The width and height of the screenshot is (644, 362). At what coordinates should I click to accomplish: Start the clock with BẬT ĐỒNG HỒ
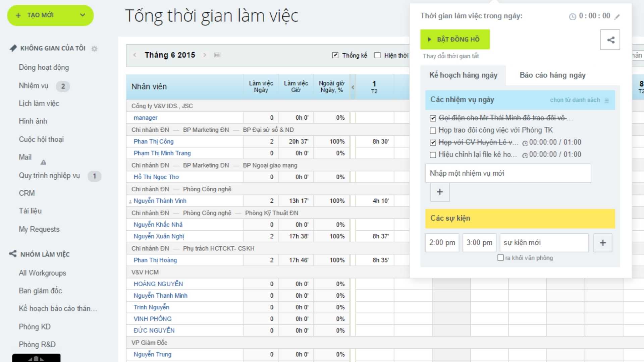[x=455, y=39]
